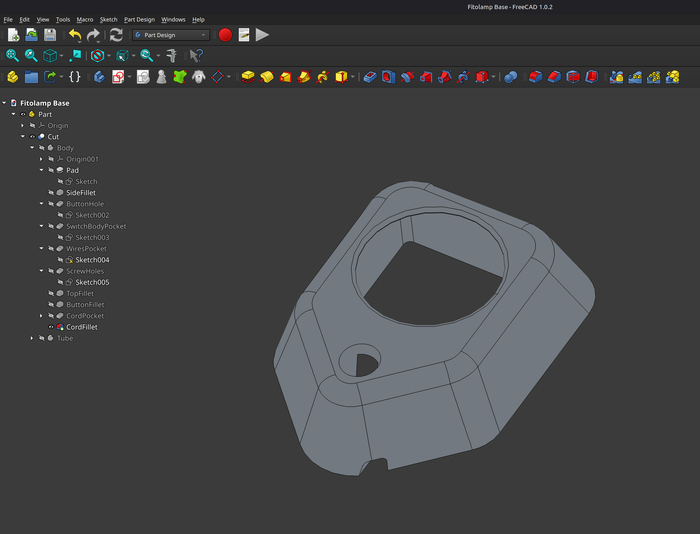700x534 pixels.
Task: Click the Measure caliper icon
Action: click(x=172, y=56)
